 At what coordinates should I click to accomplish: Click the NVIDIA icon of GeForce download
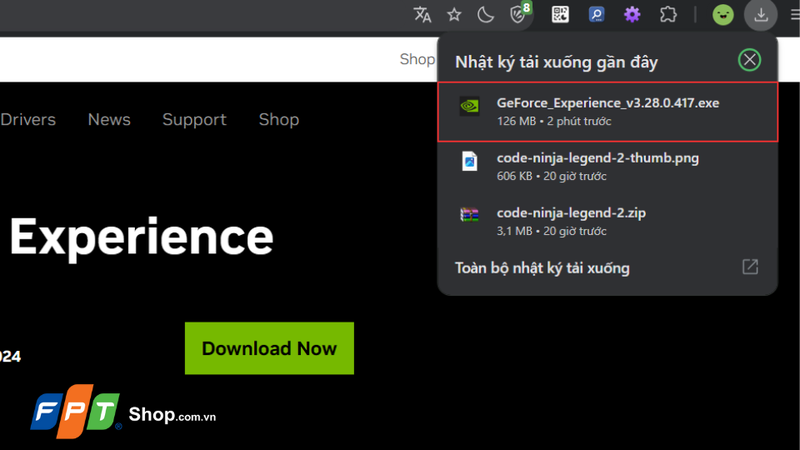point(469,106)
